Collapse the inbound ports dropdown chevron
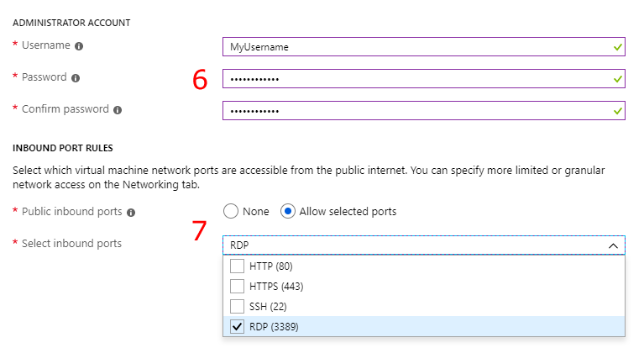The width and height of the screenshot is (644, 348). tap(613, 245)
